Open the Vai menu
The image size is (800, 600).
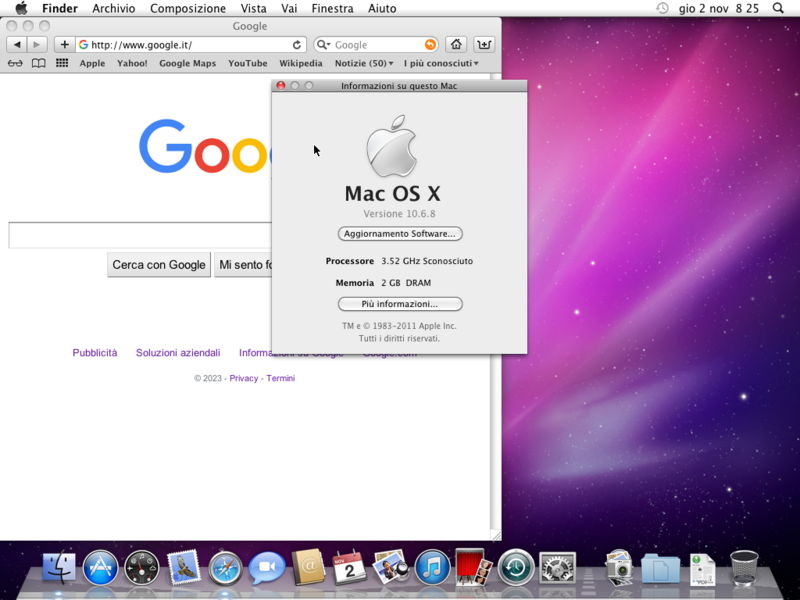click(x=289, y=9)
